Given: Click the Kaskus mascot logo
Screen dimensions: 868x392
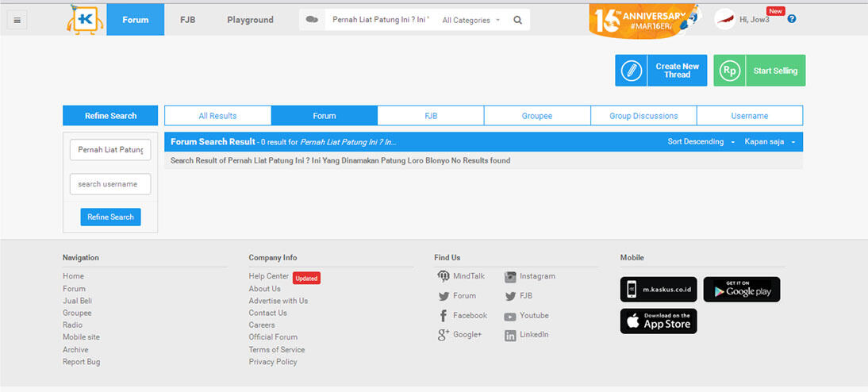Looking at the screenshot, I should pos(85,19).
